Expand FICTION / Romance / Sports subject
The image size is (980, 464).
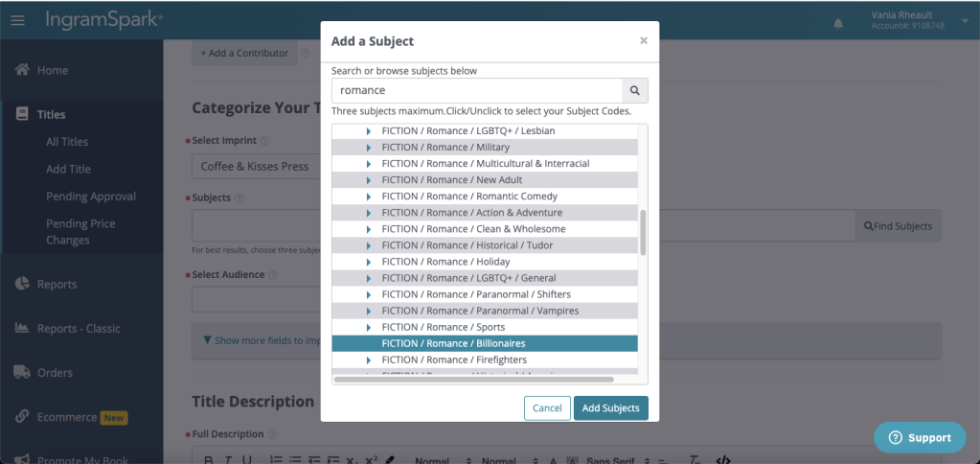pos(369,327)
